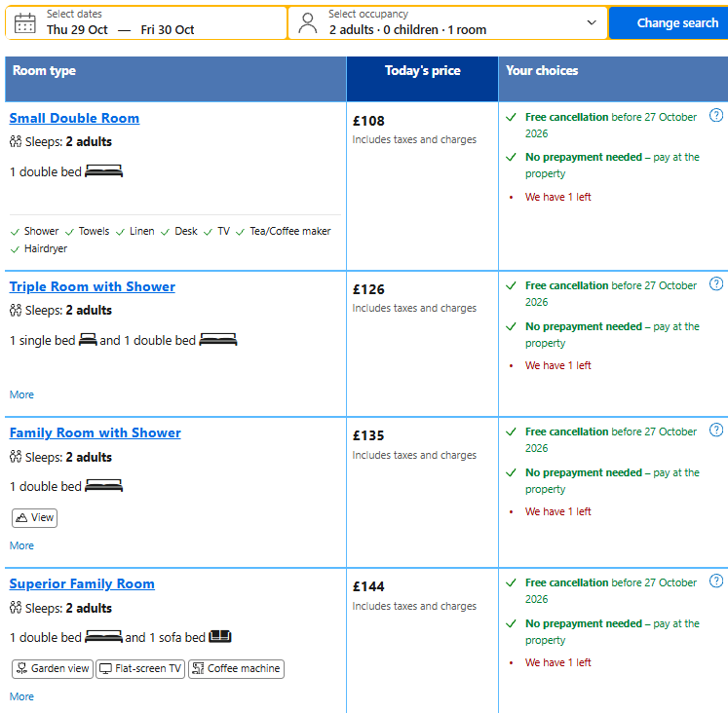Image resolution: width=728 pixels, height=713 pixels.
Task: Click the double bed icon in Family Room
Action: coord(103,486)
